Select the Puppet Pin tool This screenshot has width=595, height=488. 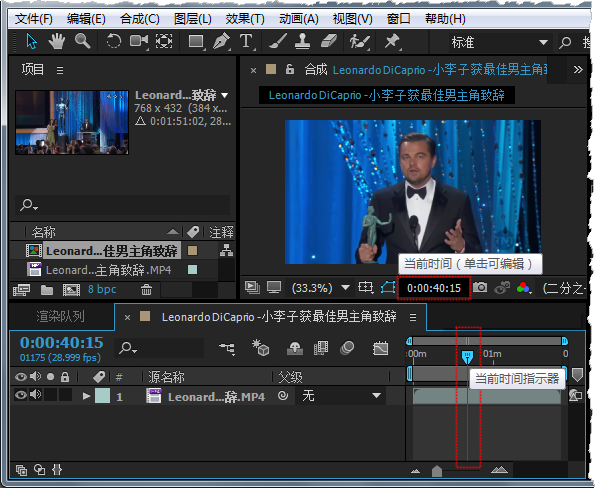click(392, 41)
